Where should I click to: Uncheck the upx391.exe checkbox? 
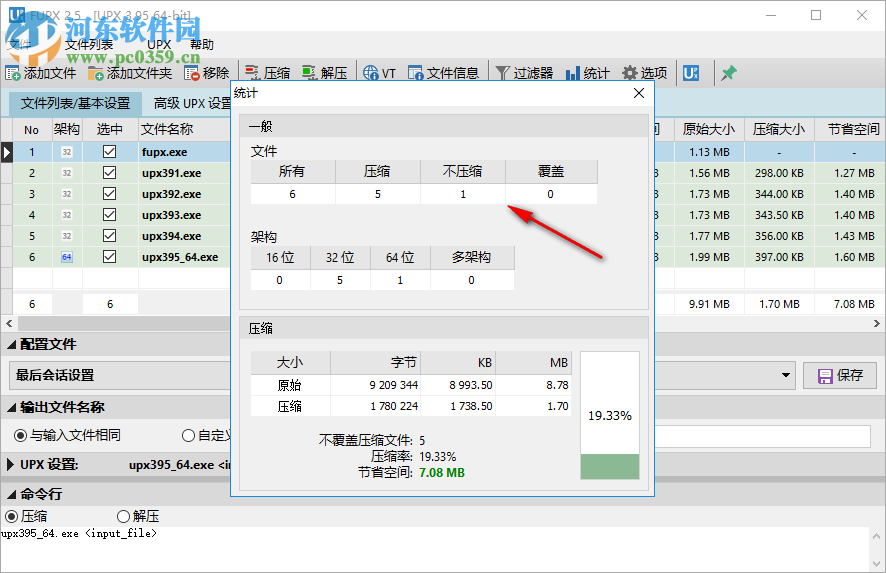tap(110, 172)
